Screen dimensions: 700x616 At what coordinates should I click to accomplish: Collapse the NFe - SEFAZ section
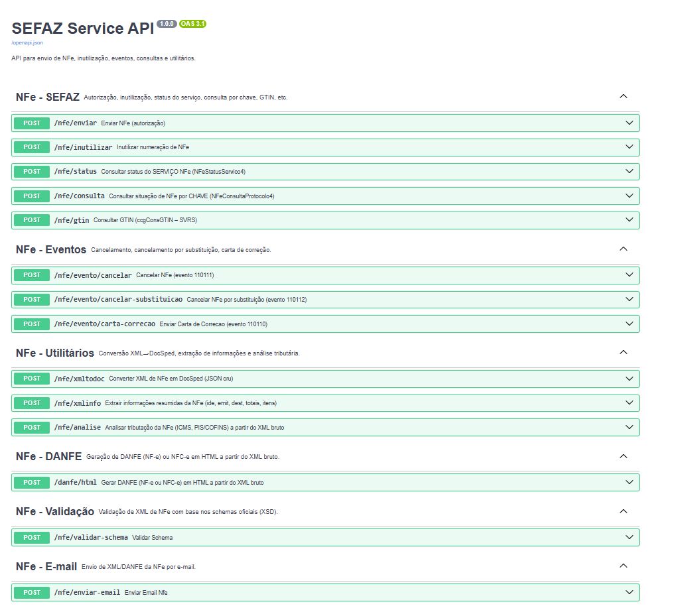point(622,96)
